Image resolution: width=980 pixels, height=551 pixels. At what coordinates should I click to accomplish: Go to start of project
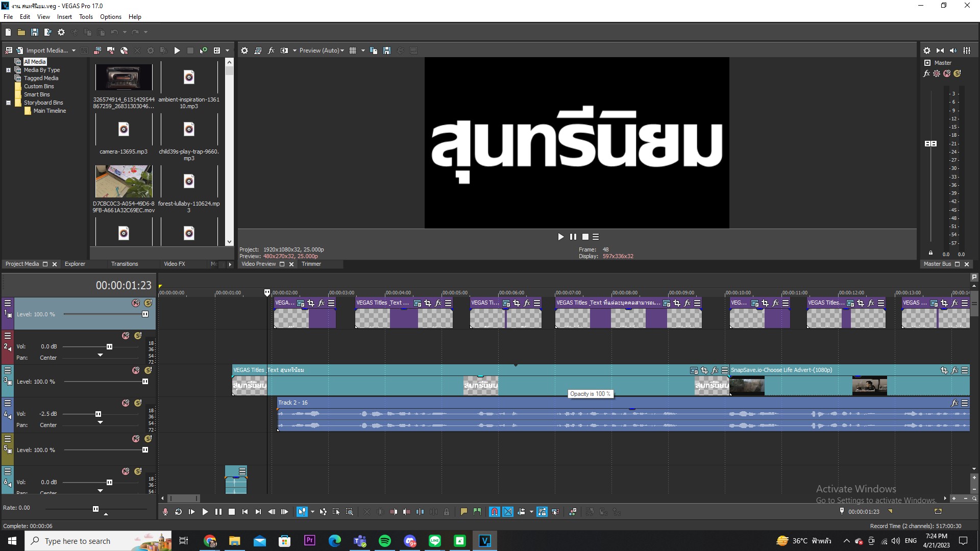[244, 512]
